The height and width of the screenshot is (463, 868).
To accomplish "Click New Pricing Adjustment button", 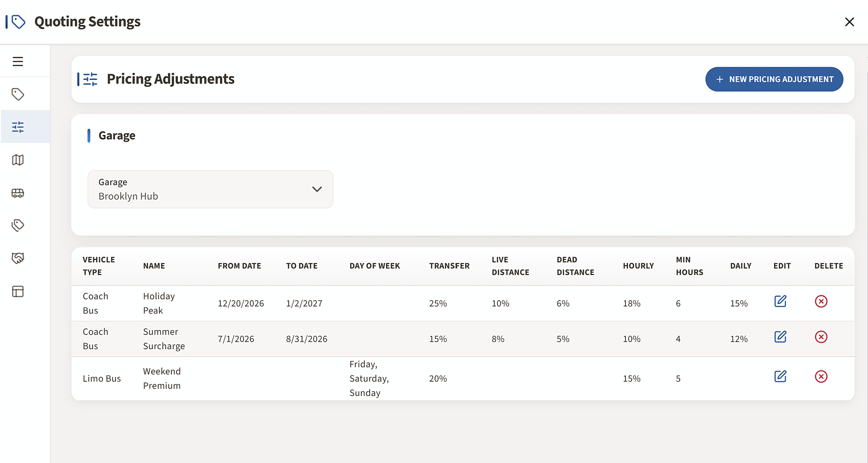I will pyautogui.click(x=774, y=79).
